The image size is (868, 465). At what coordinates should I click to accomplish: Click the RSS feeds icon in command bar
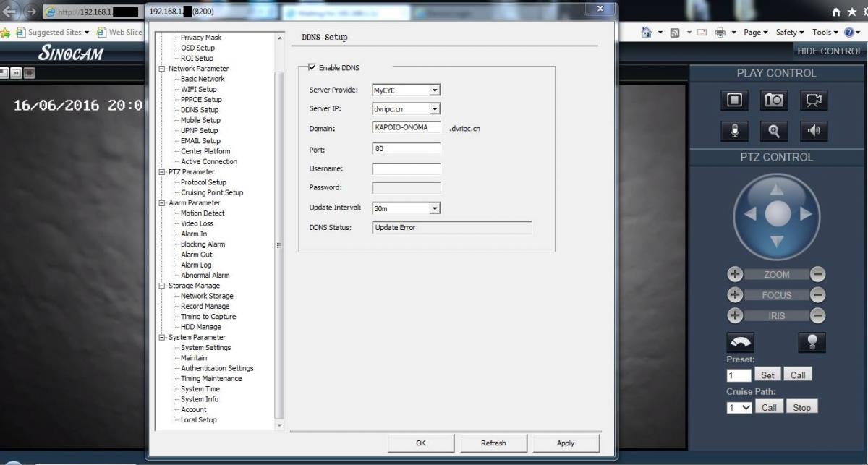tap(675, 33)
